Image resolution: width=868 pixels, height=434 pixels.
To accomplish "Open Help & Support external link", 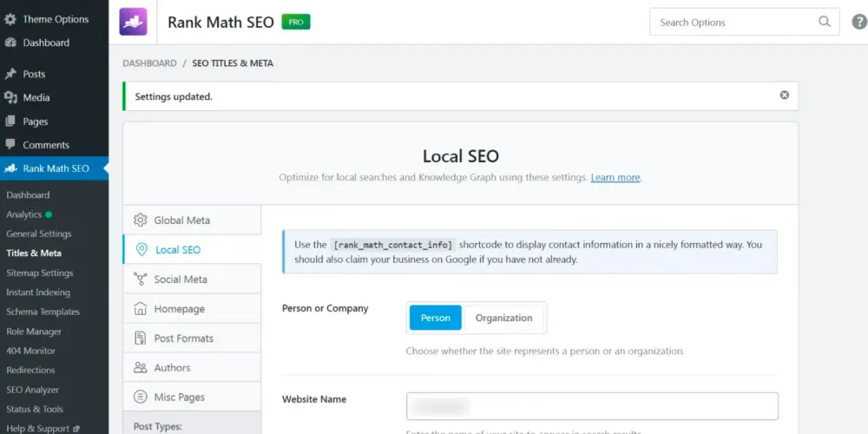I will pos(43,429).
